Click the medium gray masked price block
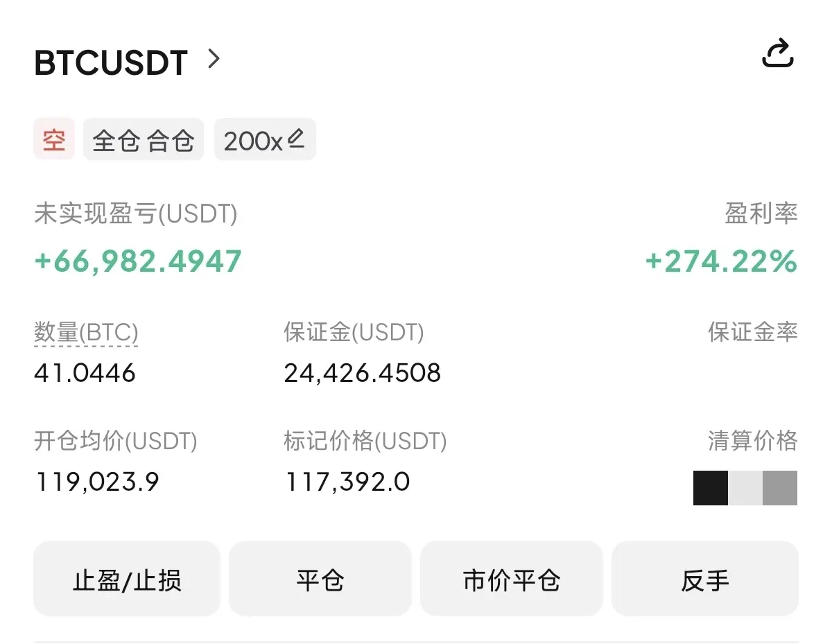This screenshot has height=644, width=832. pos(780,488)
